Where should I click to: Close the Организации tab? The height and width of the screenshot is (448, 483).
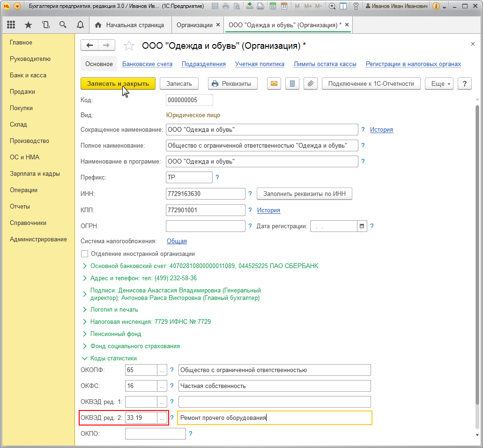218,25
